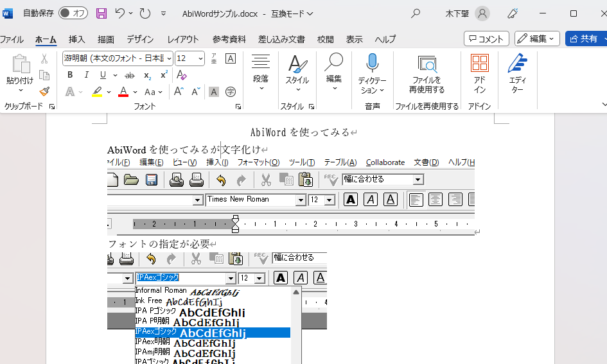Click the Editing mode button

pyautogui.click(x=537, y=39)
